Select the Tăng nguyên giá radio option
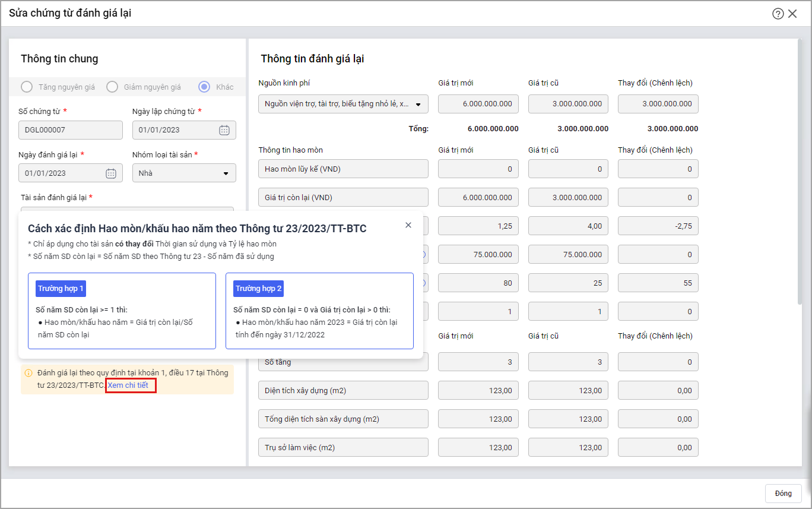Screen dimensions: 812x509 click(27, 87)
